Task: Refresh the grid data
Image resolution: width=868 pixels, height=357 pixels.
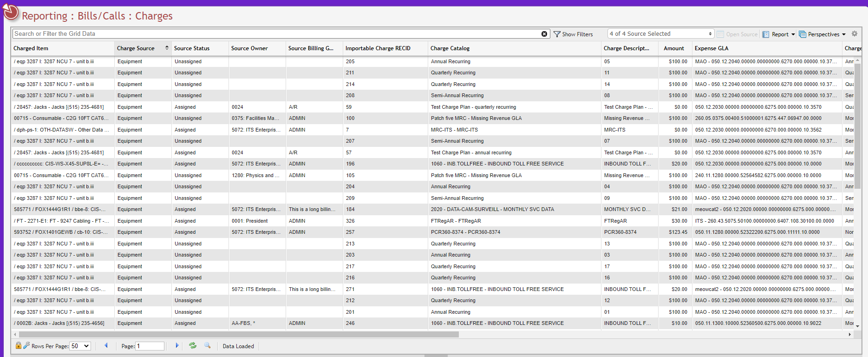Action: (193, 345)
